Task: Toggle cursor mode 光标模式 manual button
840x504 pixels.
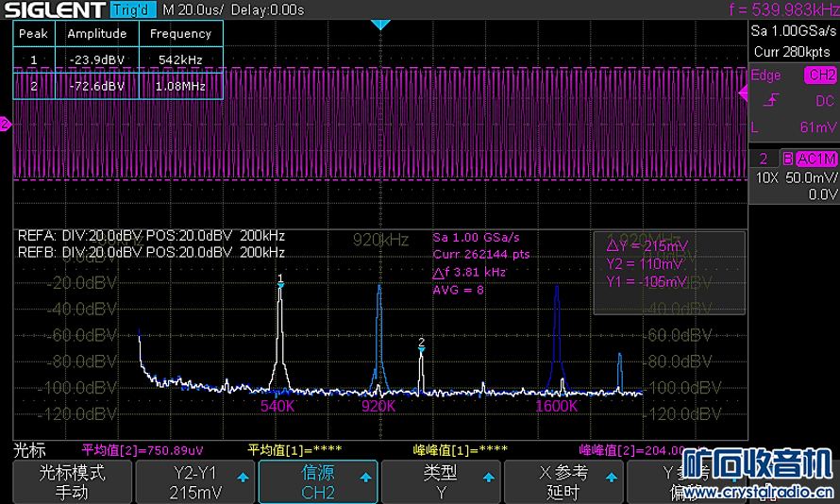Action: 71,482
